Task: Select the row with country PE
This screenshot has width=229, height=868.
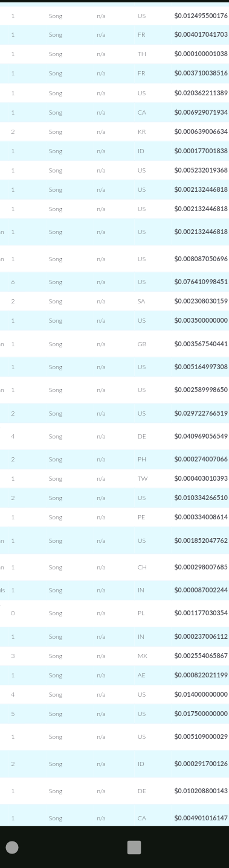Action: pos(114,517)
